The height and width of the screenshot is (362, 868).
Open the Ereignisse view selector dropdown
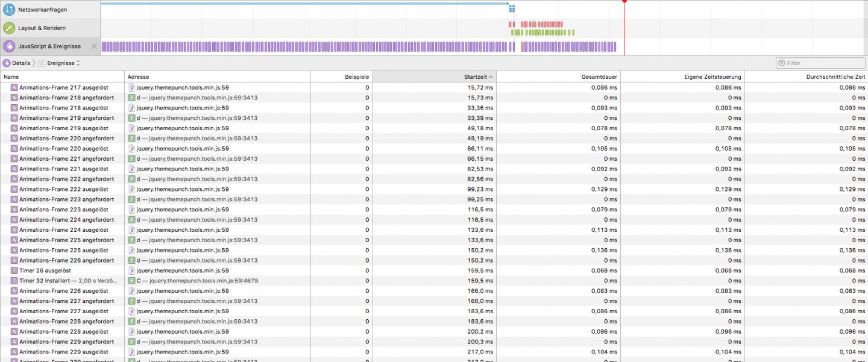pos(63,63)
